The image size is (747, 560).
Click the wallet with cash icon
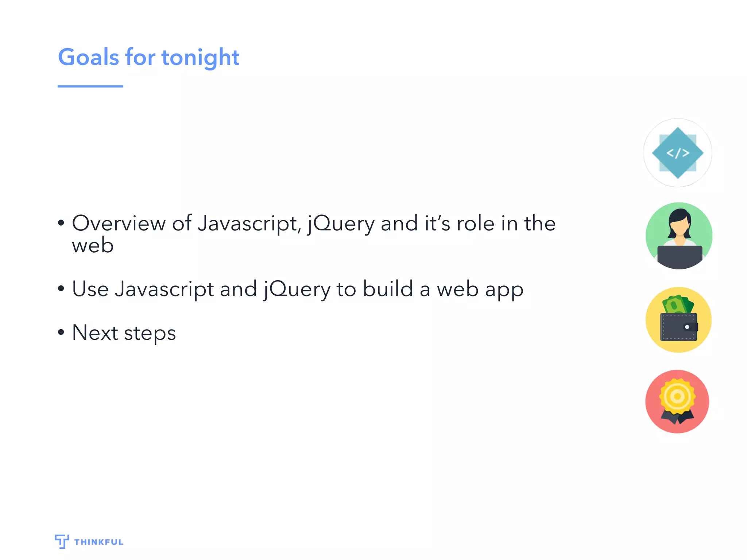pos(678,320)
